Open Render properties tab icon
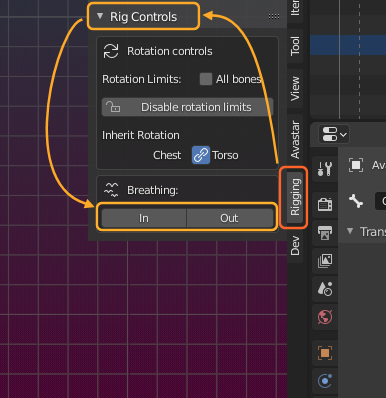 click(x=325, y=204)
